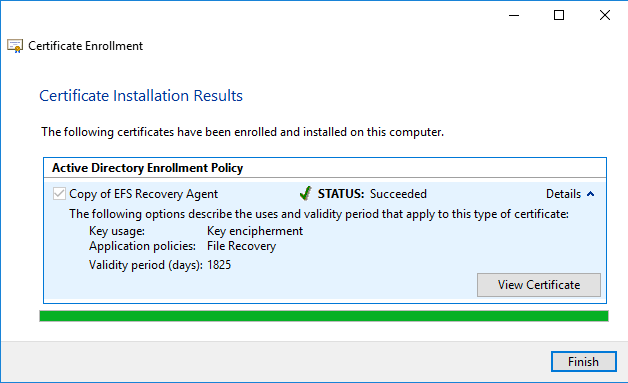Click the Key encipherment value
The height and width of the screenshot is (383, 628).
255,231
